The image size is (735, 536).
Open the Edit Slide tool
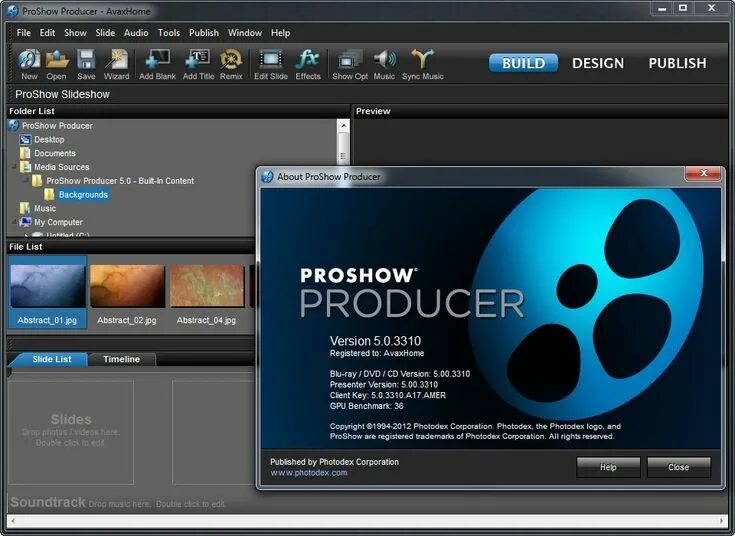(x=271, y=64)
